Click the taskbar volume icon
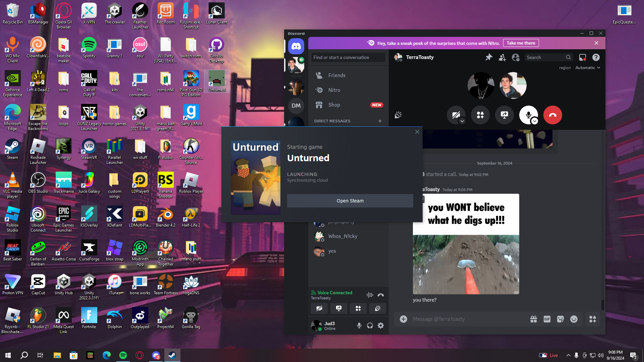The image size is (644, 362). tap(600, 355)
